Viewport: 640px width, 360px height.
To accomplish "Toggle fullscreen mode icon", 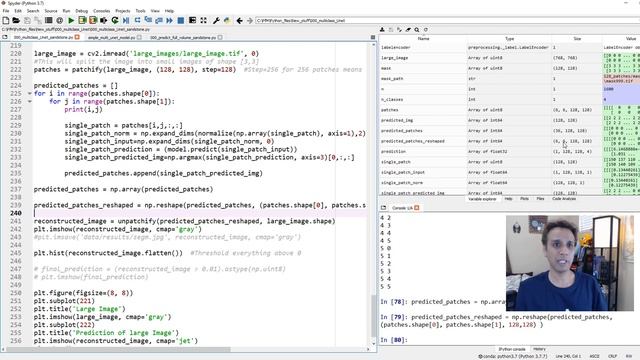I will (x=203, y=20).
